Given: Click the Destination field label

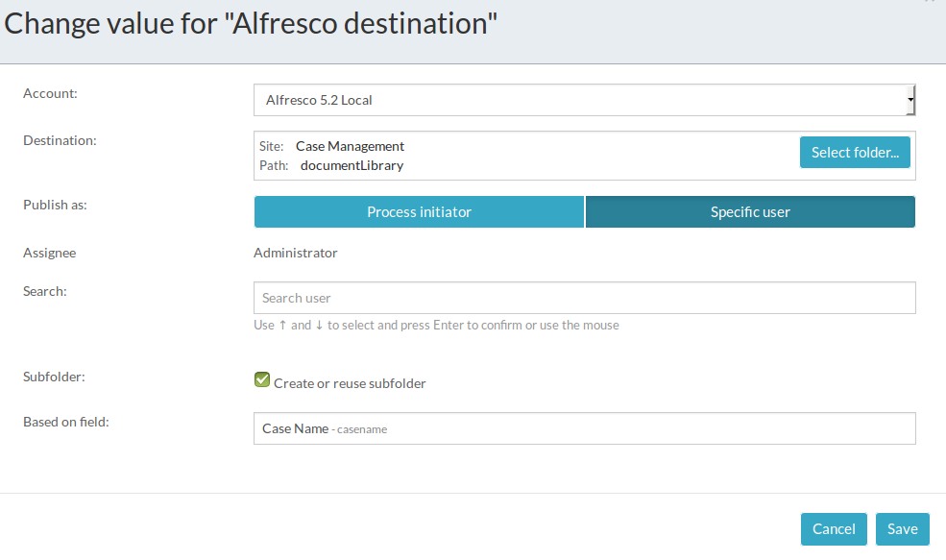Looking at the screenshot, I should [x=60, y=140].
